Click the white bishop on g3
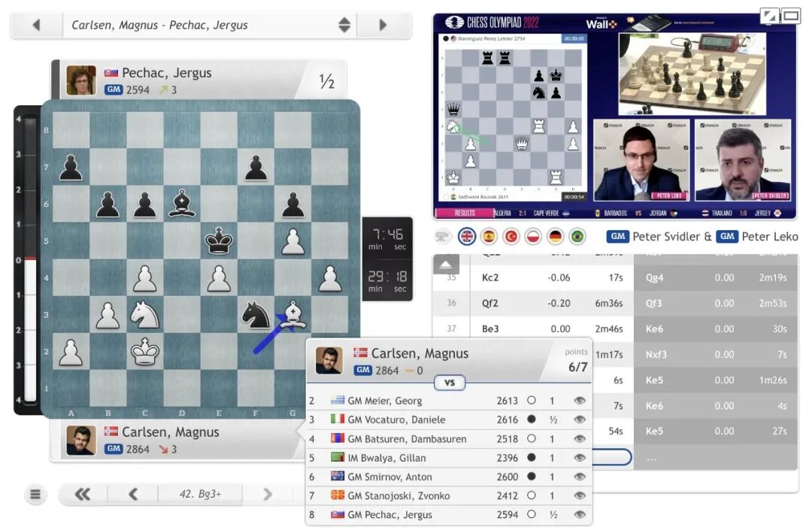812x530 pixels. pos(293,315)
